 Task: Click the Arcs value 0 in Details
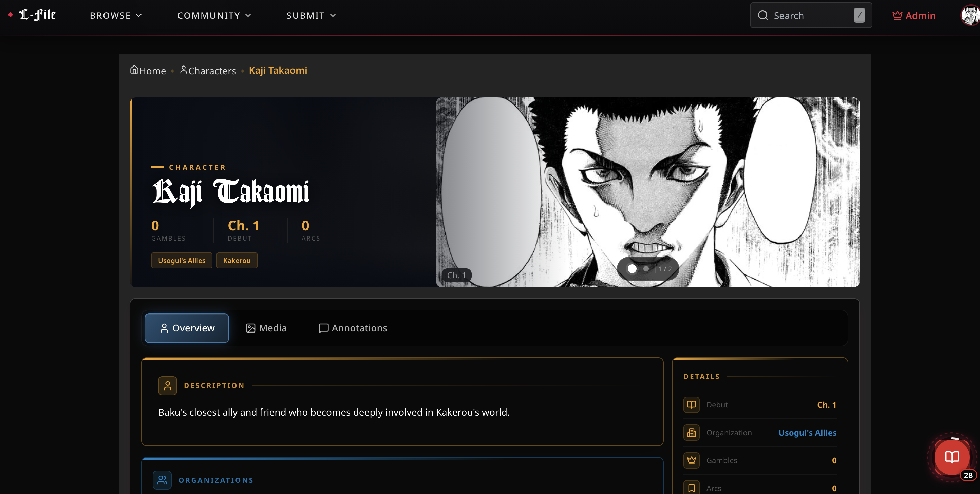[834, 488]
